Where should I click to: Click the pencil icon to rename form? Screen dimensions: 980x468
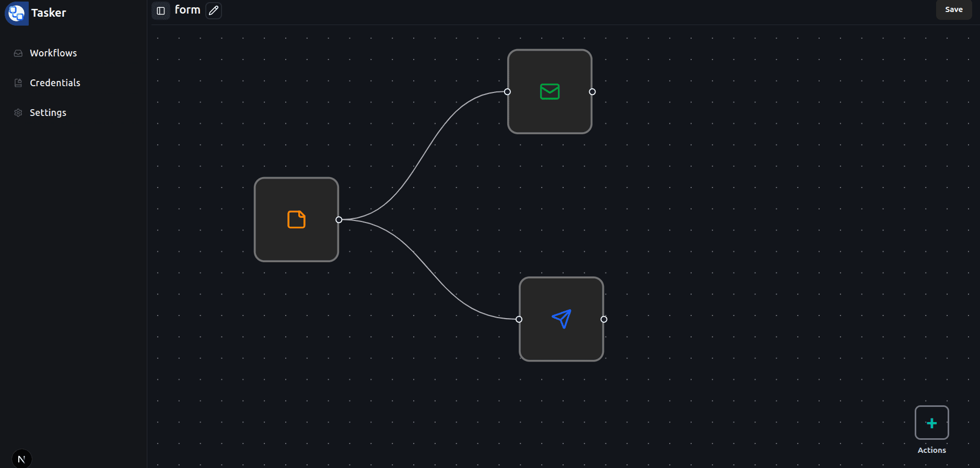coord(214,10)
